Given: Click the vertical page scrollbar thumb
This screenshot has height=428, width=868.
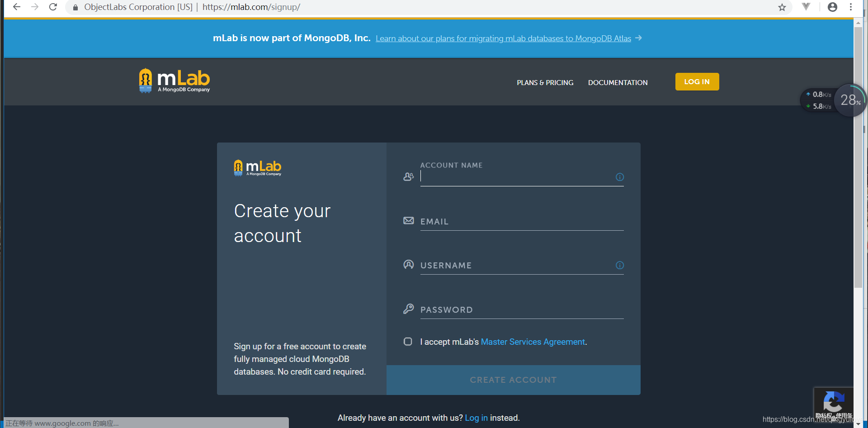Looking at the screenshot, I should pyautogui.click(x=858, y=157).
